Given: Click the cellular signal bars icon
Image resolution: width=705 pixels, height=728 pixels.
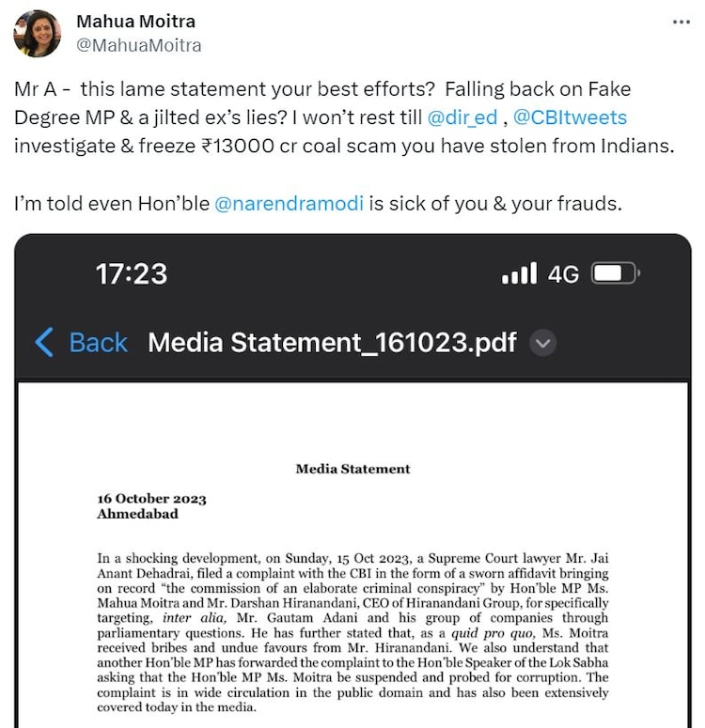Looking at the screenshot, I should point(519,273).
